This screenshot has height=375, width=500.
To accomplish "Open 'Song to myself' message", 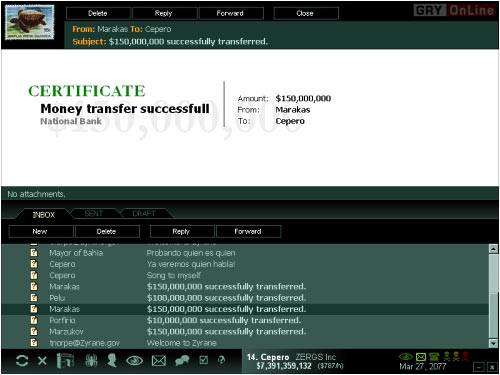I will pos(174,275).
